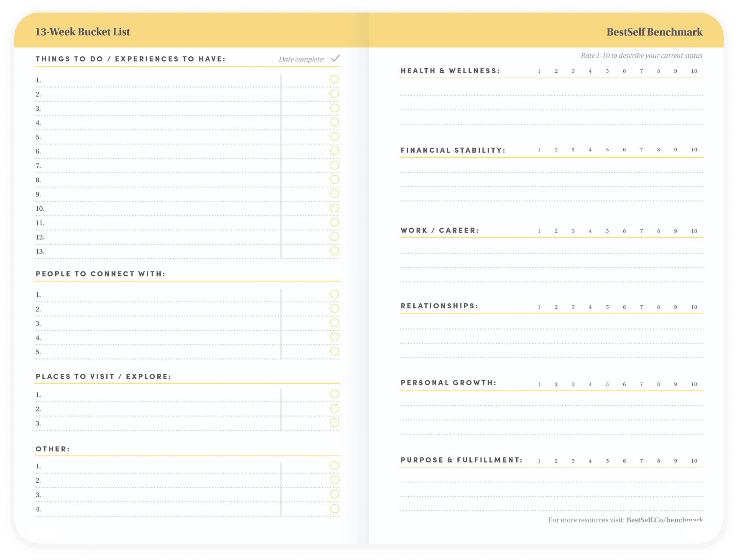This screenshot has height=560, width=738.
Task: Select rating 1 for Purpose & Fulfillment
Action: coord(539,461)
